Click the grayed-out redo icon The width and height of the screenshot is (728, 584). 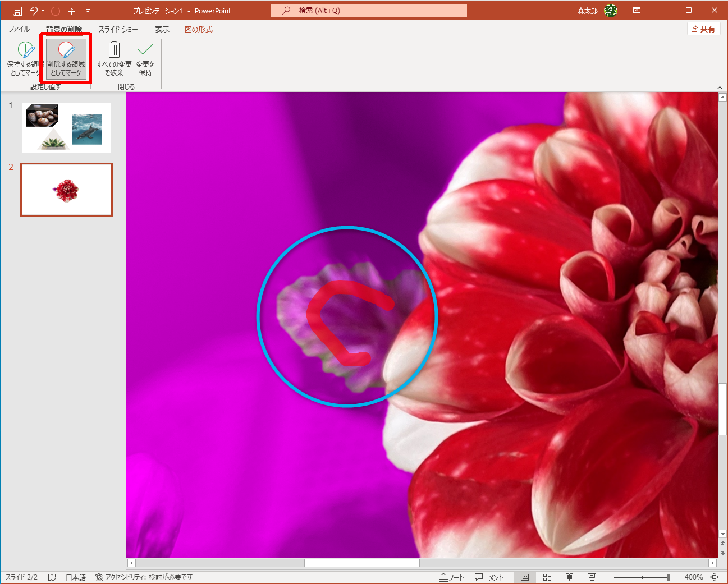click(55, 11)
